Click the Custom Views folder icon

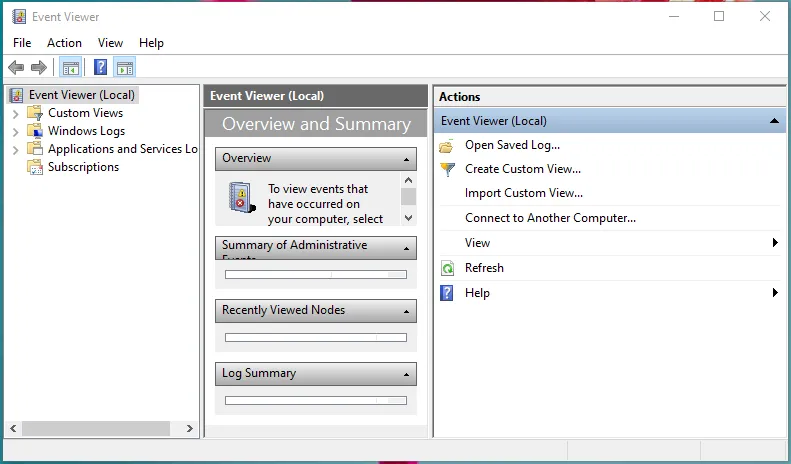click(x=35, y=112)
